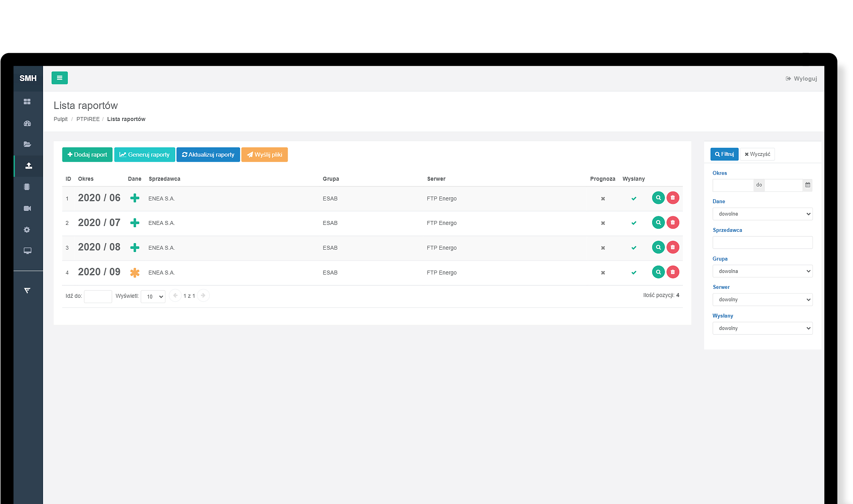Click the Wyloguj logout link
Screen dimensions: 853x504
point(801,79)
